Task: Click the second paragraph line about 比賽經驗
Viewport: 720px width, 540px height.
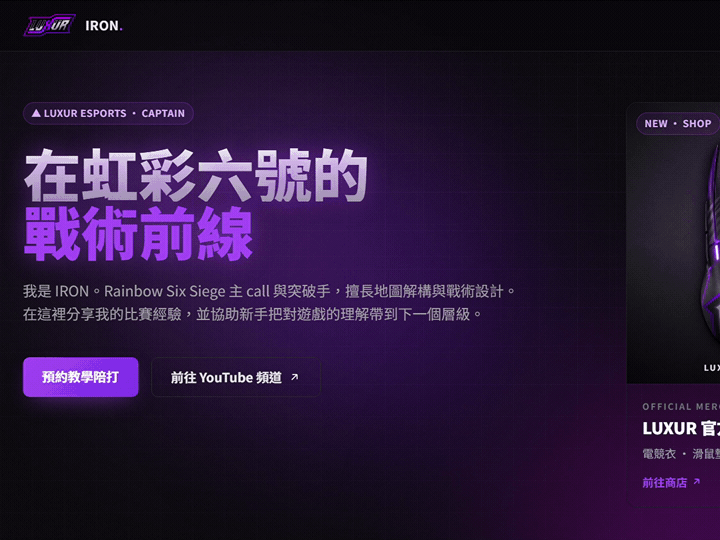Action: (253, 315)
